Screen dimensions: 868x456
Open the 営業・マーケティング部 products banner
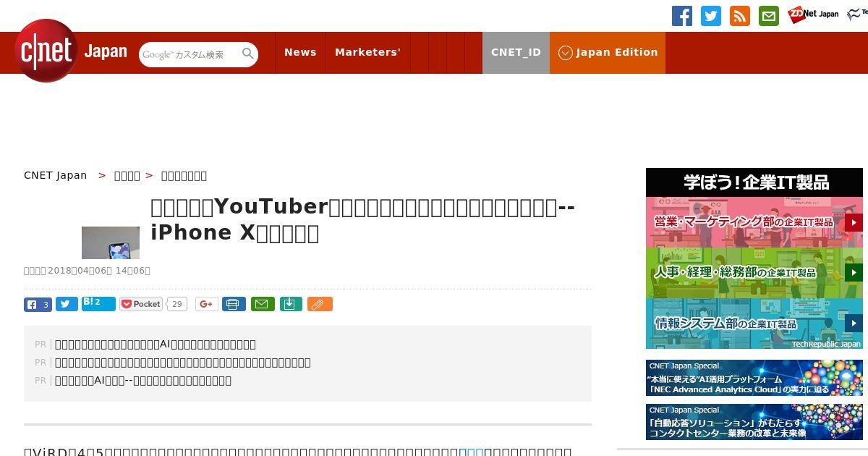click(754, 222)
